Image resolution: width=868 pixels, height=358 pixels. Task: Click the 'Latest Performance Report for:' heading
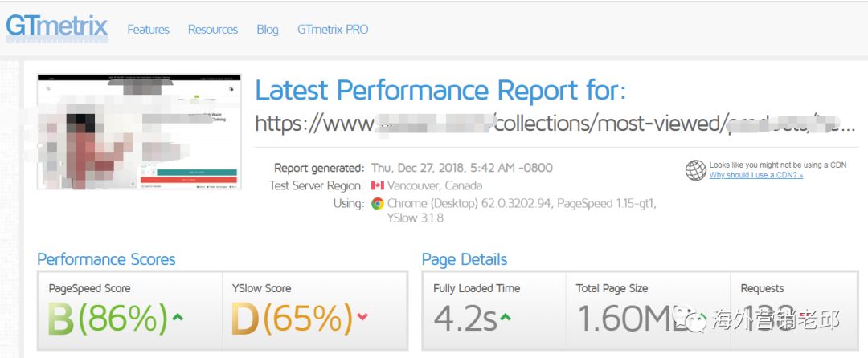click(x=440, y=91)
